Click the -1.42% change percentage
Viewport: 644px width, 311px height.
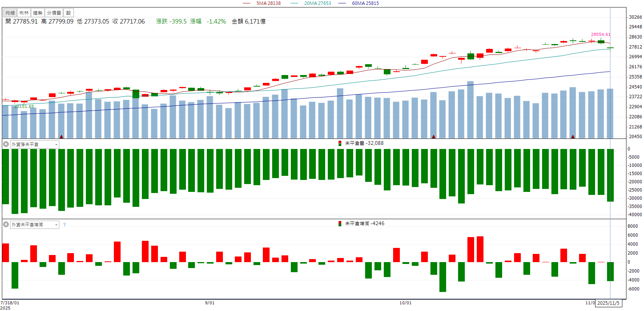216,22
